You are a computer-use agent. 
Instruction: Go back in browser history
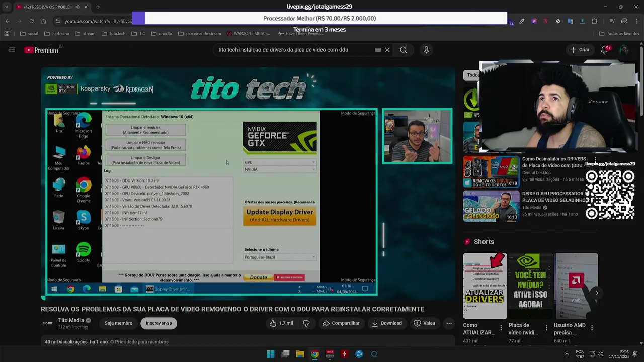tap(7, 21)
